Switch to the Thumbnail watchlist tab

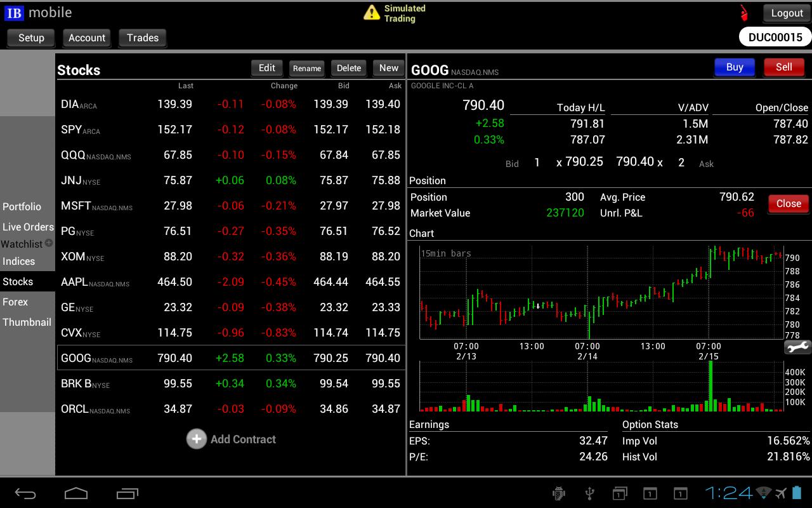(27, 322)
